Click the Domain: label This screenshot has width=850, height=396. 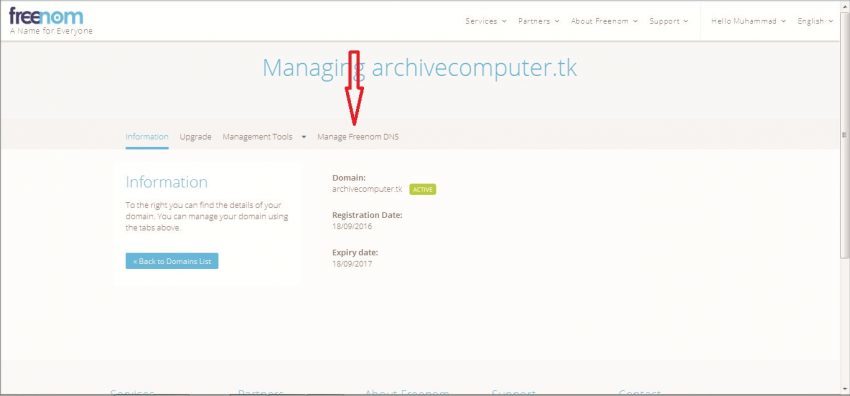pyautogui.click(x=349, y=178)
